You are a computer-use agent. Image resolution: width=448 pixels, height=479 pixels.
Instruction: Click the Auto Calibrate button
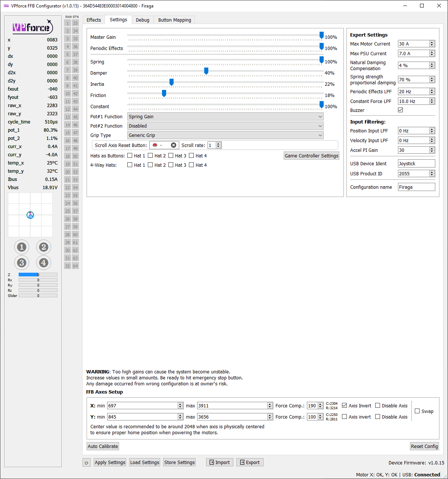point(103,446)
